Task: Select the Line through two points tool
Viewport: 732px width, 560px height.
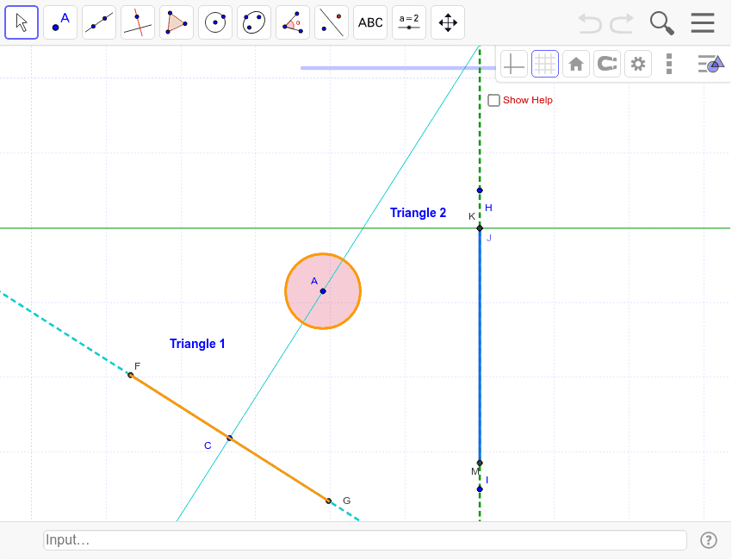Action: 99,22
